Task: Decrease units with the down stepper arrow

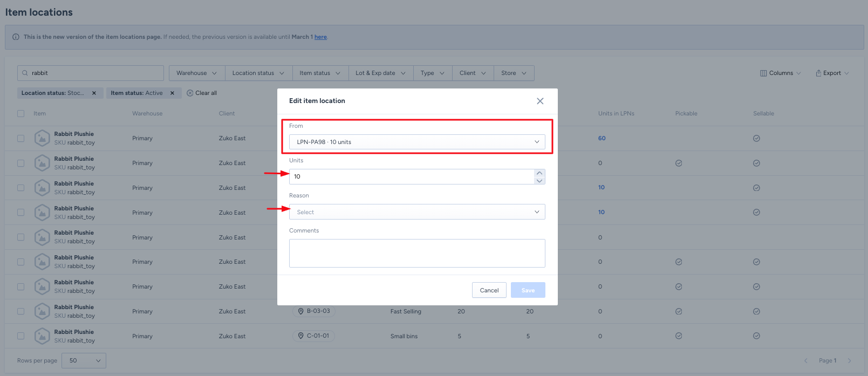Action: (x=539, y=181)
